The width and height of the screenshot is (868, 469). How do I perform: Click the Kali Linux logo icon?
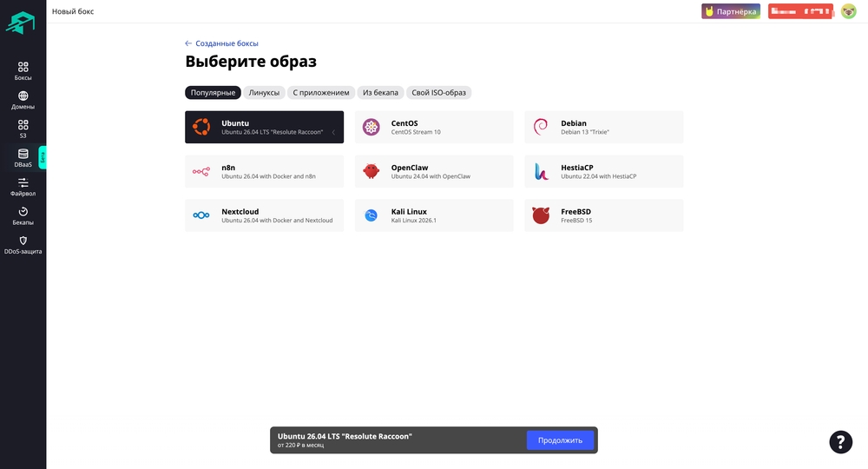(x=371, y=215)
